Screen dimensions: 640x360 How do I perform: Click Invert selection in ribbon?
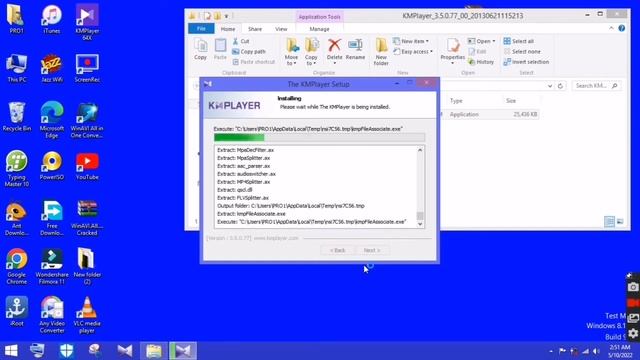coord(526,62)
